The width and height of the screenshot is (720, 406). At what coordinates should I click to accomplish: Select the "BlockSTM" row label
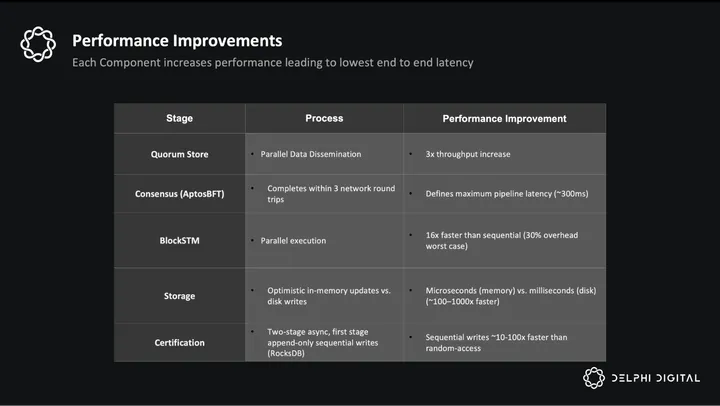click(179, 240)
